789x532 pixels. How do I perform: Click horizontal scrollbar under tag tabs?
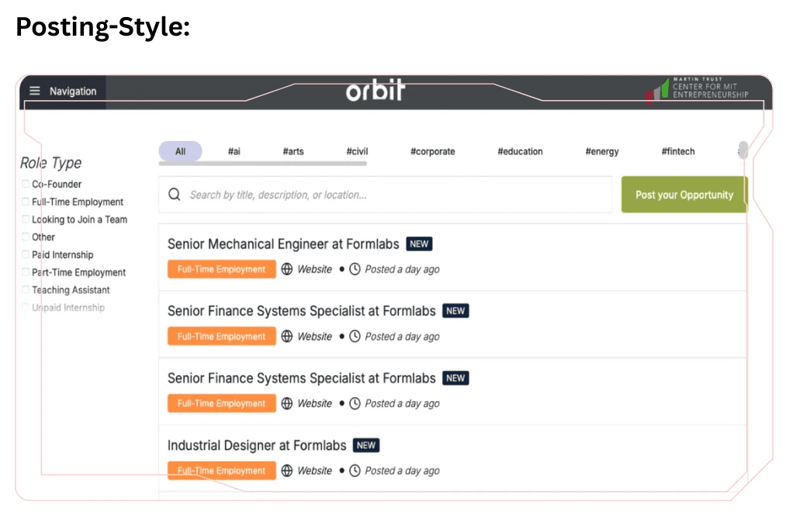(263, 164)
